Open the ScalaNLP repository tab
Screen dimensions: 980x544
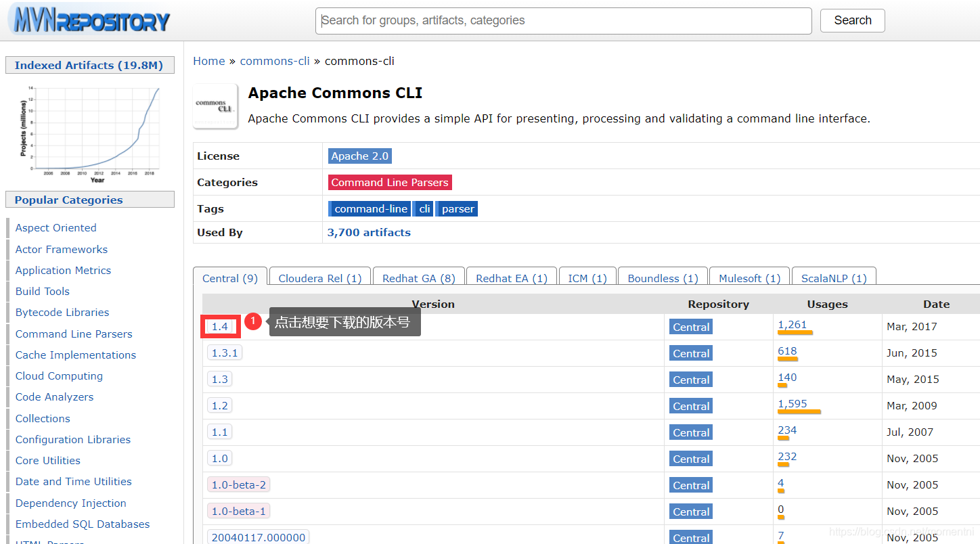coord(834,278)
